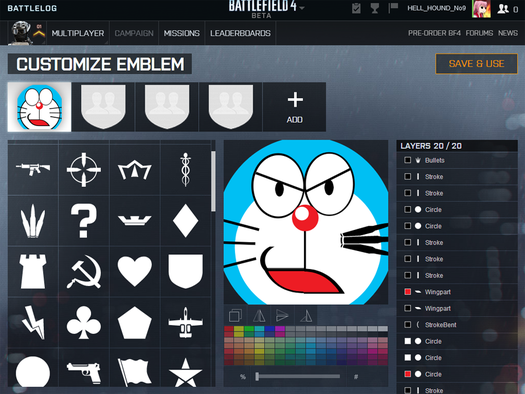This screenshot has width=525, height=394.
Task: Open the Campaign menu item
Action: 134,33
